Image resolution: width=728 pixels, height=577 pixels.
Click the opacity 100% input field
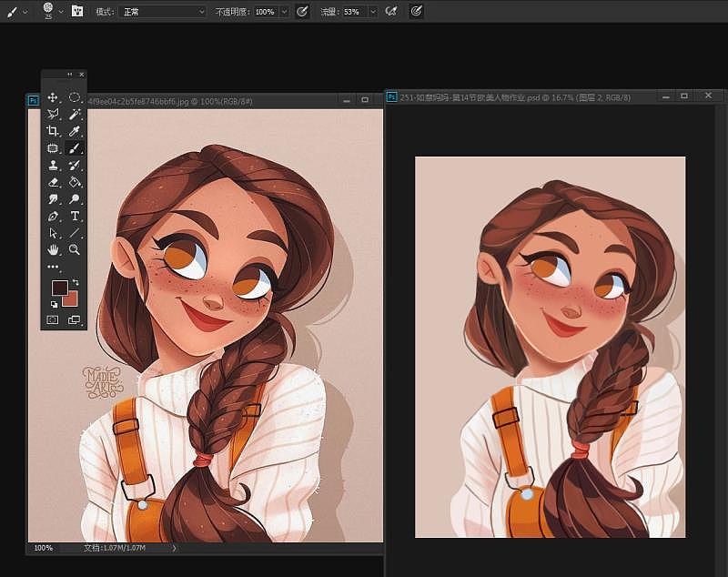coord(265,12)
